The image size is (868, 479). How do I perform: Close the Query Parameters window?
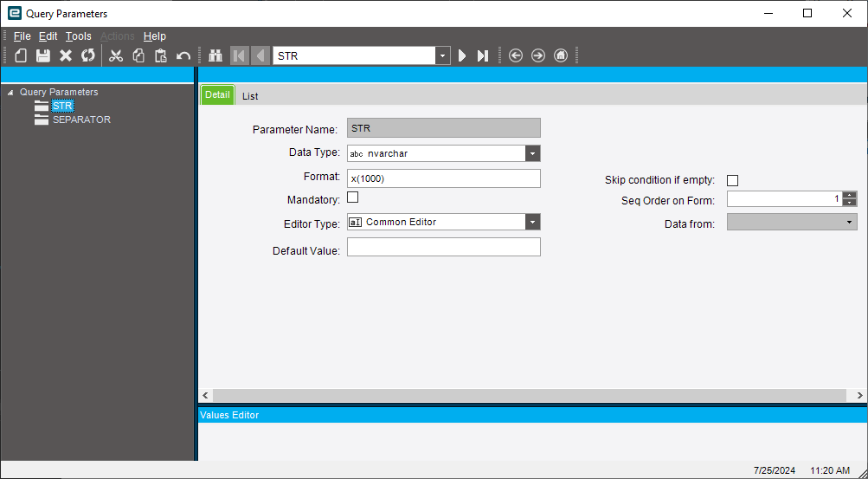[x=847, y=13]
